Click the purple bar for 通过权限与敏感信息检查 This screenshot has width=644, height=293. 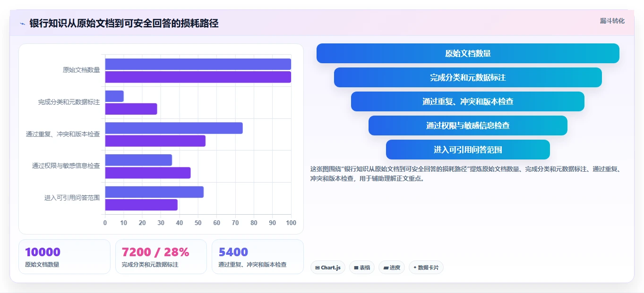tap(148, 173)
